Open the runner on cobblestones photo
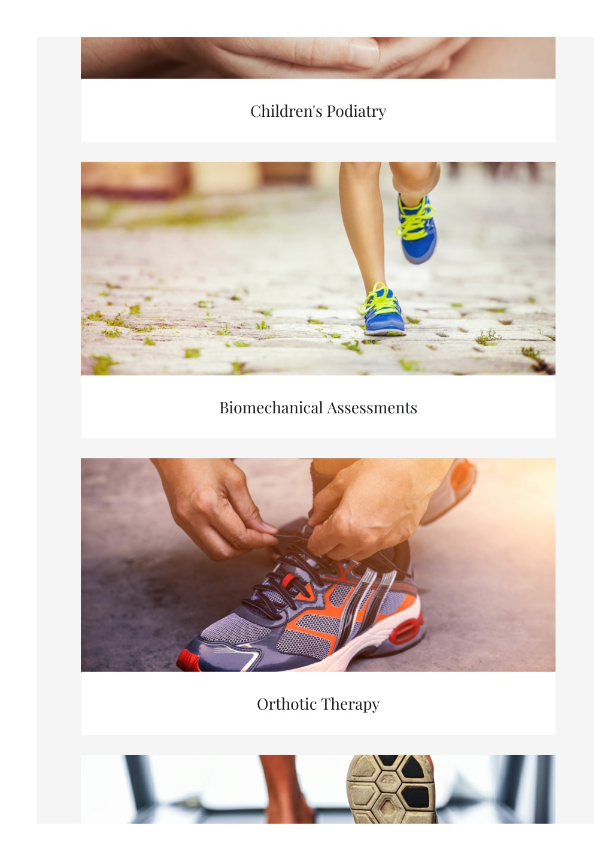Image resolution: width=613 pixels, height=868 pixels. pos(318,268)
